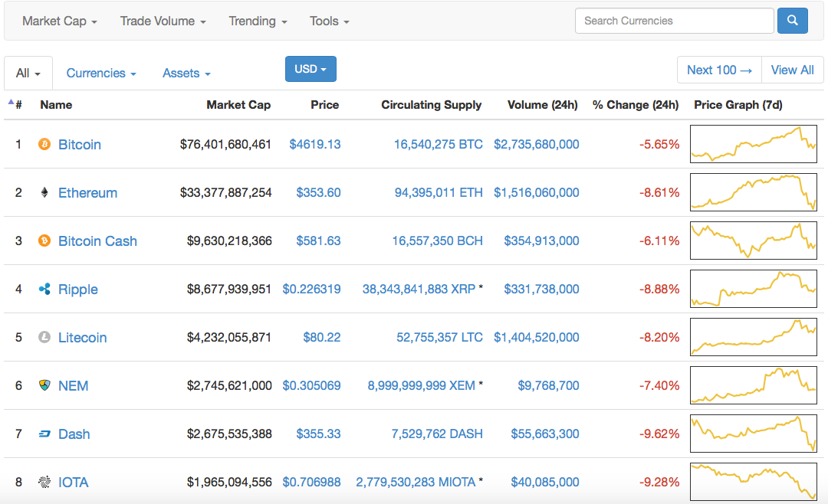Open the Currencies filter tab

(x=101, y=73)
